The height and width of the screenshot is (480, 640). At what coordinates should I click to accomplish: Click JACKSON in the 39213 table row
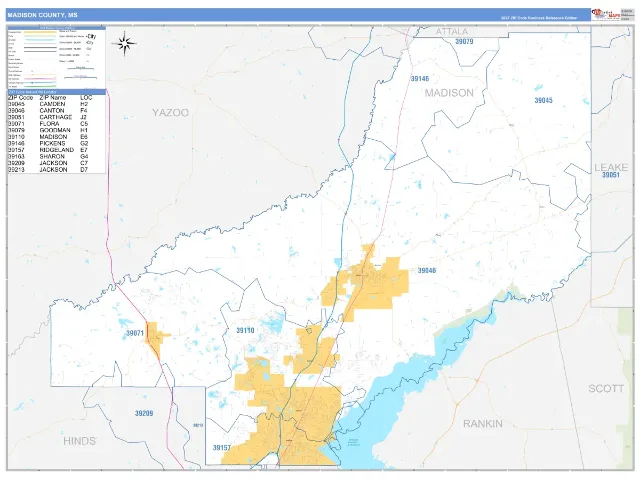(53, 169)
